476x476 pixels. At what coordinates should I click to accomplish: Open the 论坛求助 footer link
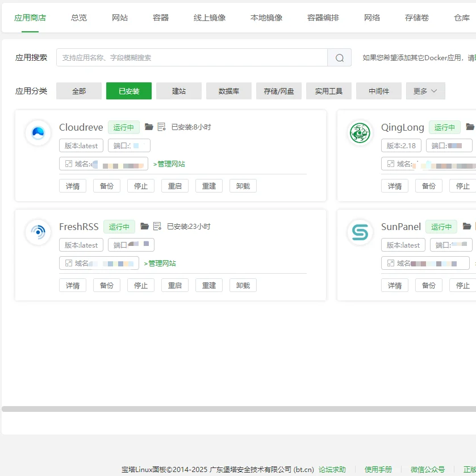pos(332,469)
